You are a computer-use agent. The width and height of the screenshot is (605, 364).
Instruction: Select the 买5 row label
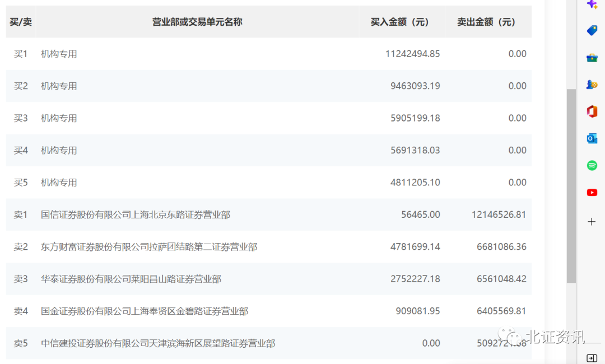(x=21, y=183)
